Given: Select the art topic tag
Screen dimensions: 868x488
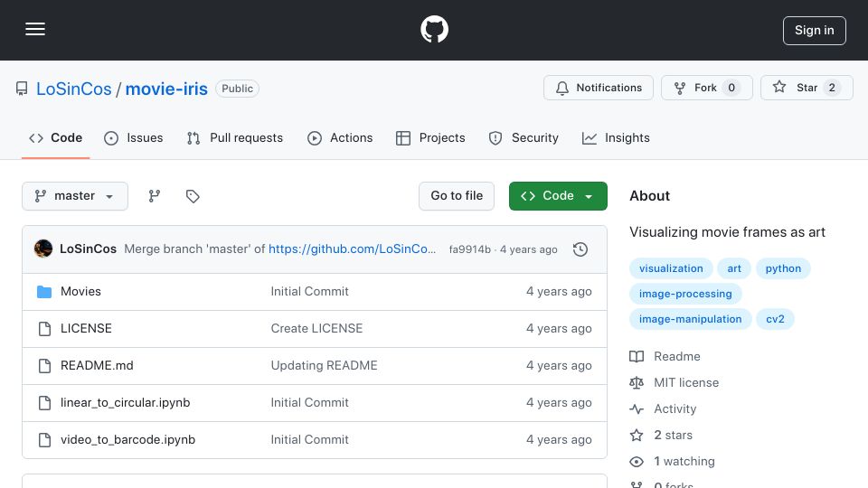Looking at the screenshot, I should 734,268.
